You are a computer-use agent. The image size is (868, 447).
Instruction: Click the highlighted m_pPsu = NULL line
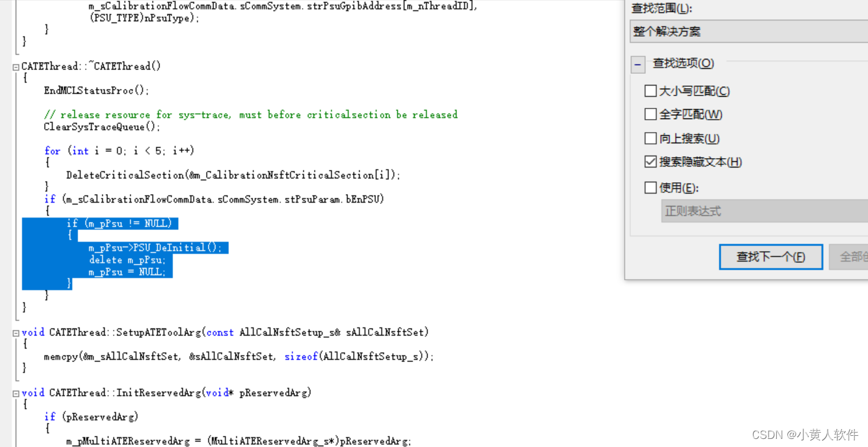tap(127, 272)
